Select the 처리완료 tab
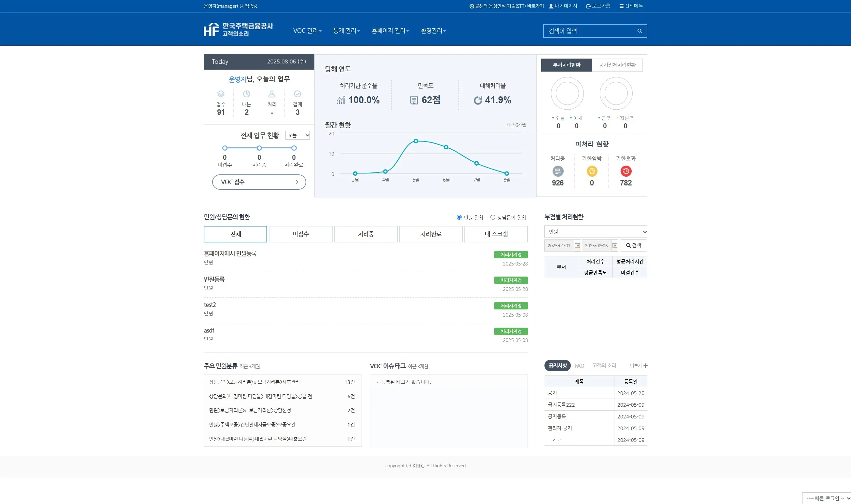 click(x=431, y=234)
